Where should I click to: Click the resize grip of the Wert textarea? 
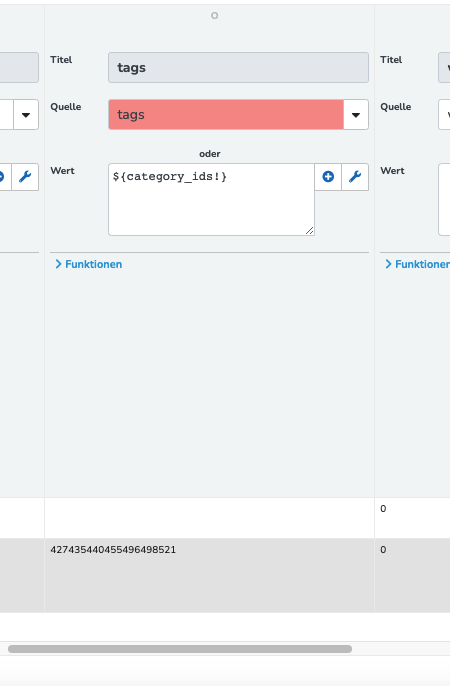pyautogui.click(x=310, y=231)
